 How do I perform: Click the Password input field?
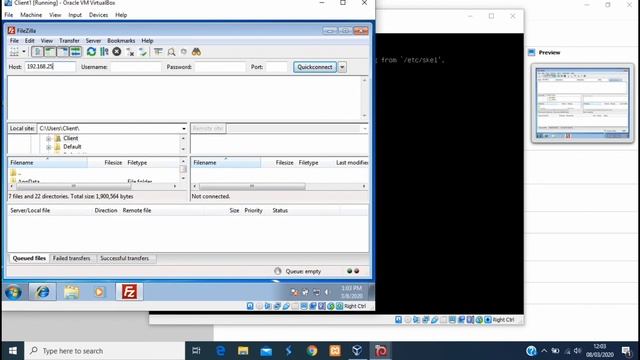coord(220,67)
